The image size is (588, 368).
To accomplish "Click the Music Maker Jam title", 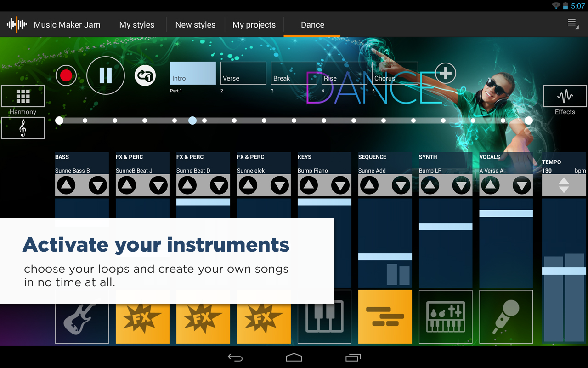I will click(67, 25).
